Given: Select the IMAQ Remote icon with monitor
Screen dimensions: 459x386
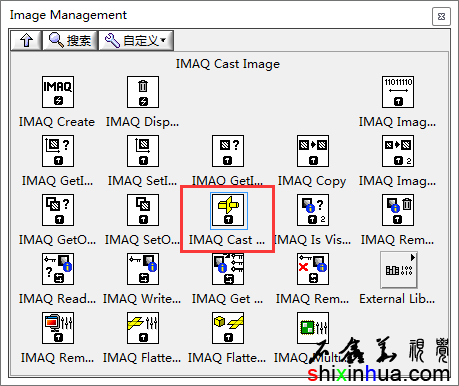Looking at the screenshot, I should (58, 328).
